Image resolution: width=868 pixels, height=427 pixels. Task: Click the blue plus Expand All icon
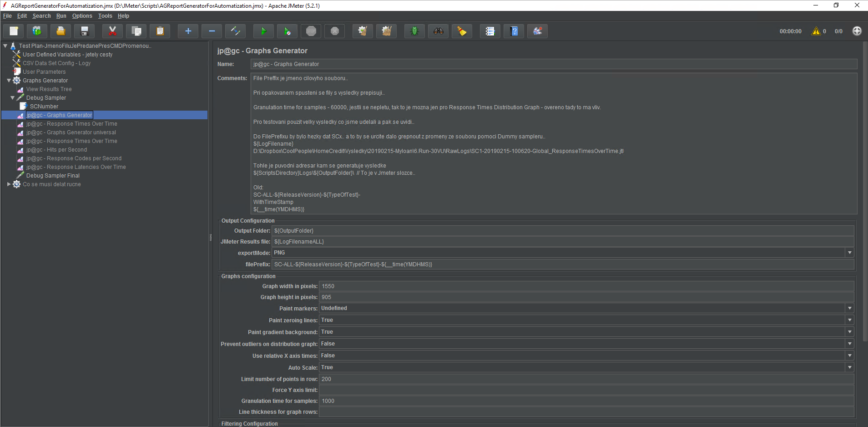tap(188, 31)
